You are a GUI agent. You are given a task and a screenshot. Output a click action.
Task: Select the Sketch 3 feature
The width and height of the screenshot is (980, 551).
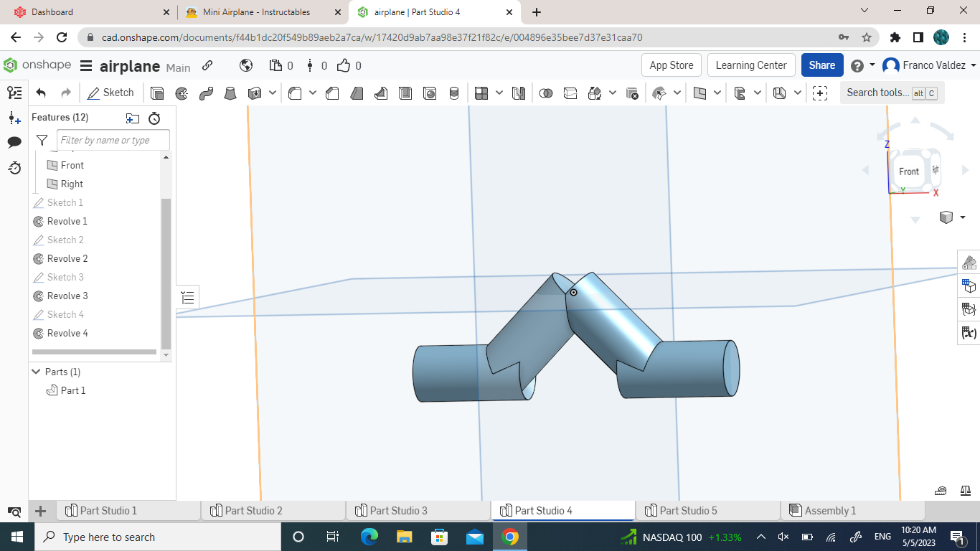(x=65, y=277)
